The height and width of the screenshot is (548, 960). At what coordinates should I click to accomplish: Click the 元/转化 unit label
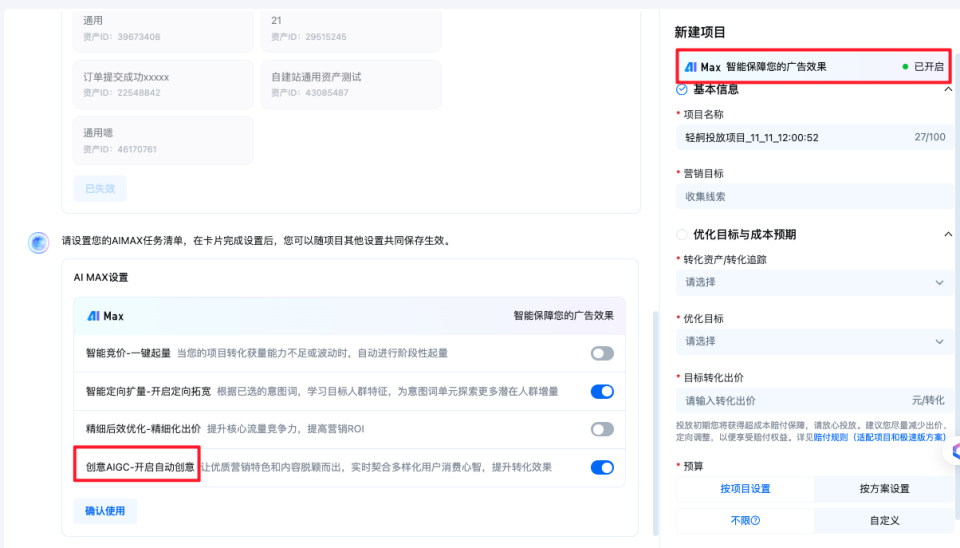pos(928,400)
